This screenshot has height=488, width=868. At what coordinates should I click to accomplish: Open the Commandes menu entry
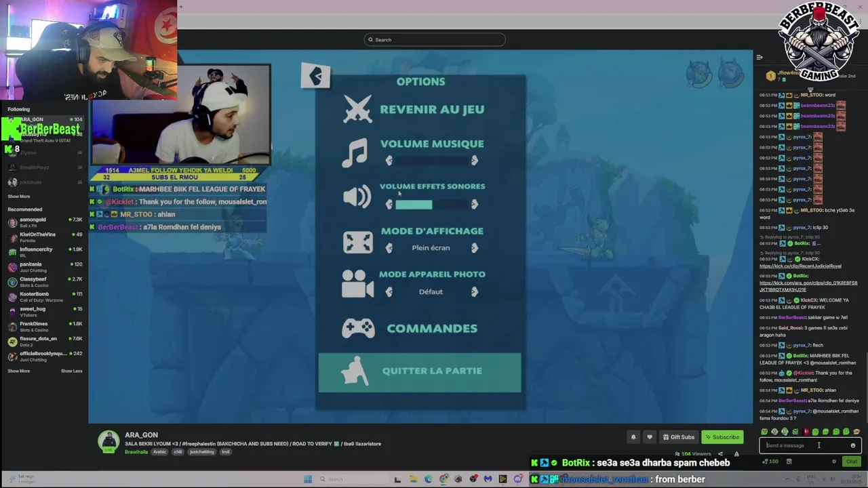(432, 329)
